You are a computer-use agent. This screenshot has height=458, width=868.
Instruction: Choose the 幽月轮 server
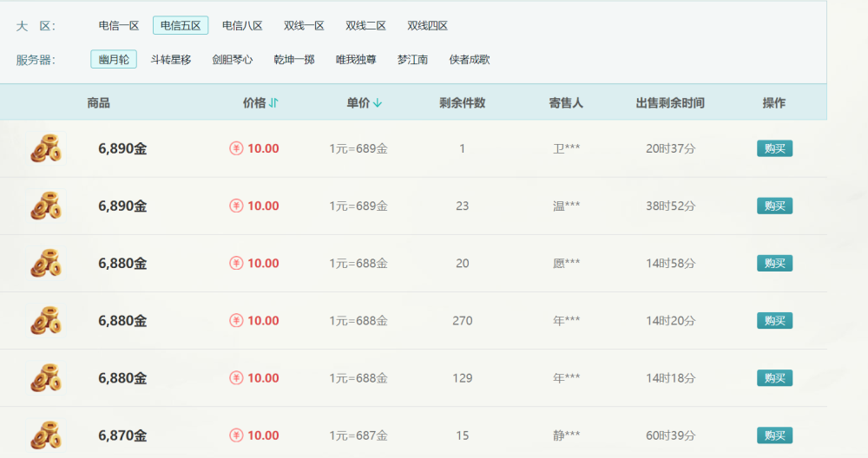(114, 60)
